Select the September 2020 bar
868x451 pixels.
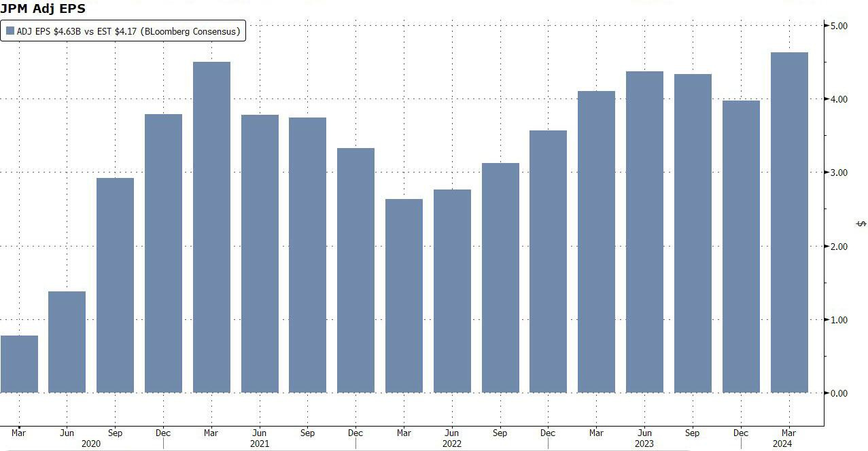[115, 285]
